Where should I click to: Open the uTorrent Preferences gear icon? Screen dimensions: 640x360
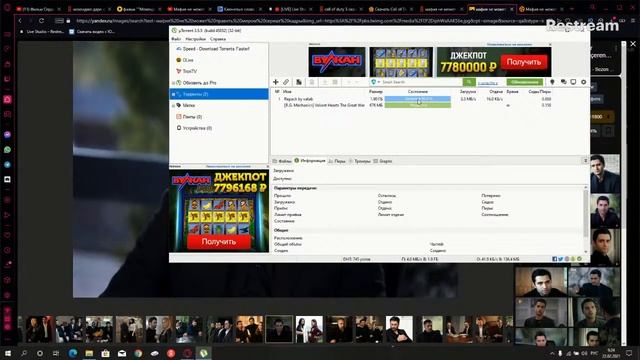tap(584, 82)
